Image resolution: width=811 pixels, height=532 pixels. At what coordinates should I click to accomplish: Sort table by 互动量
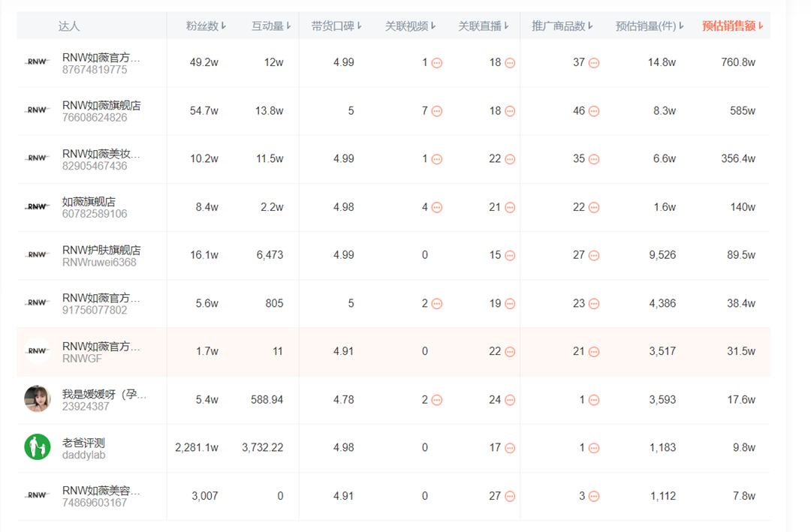tap(271, 26)
